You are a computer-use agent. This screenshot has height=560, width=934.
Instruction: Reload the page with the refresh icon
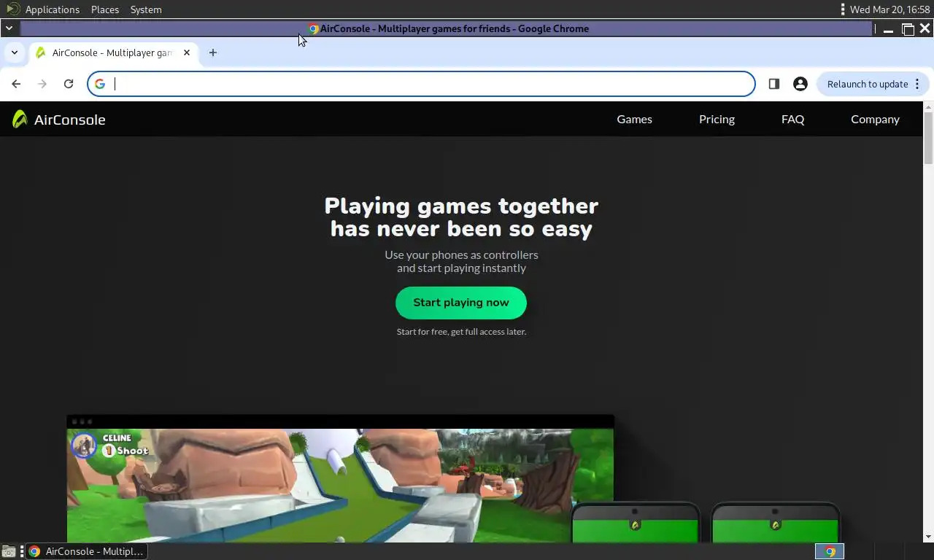[x=69, y=84]
